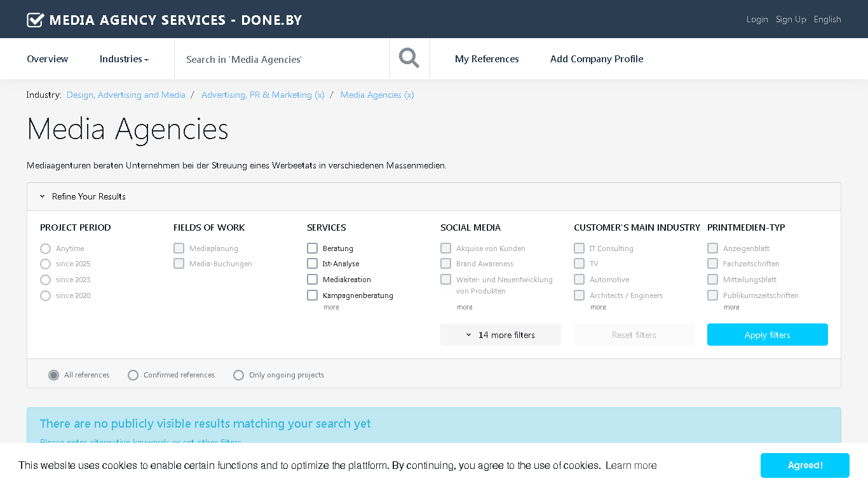Select the All references option
Screen dimensions: 868x488
pos(54,375)
